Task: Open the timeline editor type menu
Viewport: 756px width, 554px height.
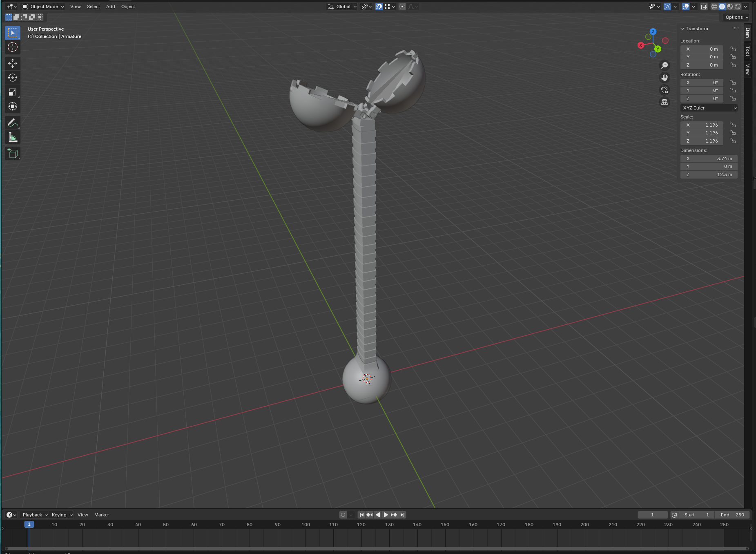Action: pyautogui.click(x=11, y=515)
